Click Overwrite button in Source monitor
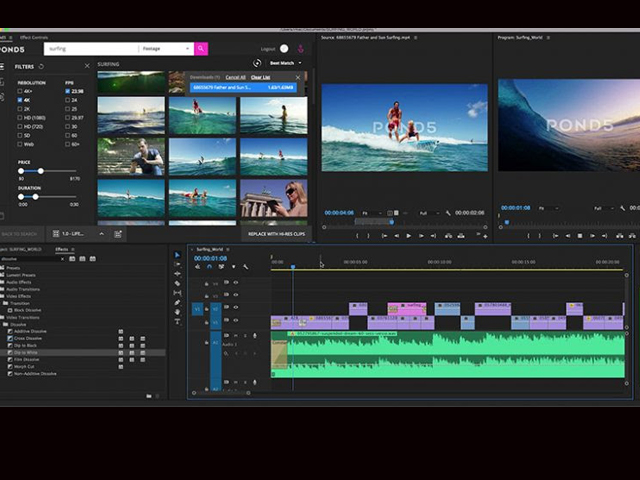Screen dimensions: 640x480 [x=461, y=236]
